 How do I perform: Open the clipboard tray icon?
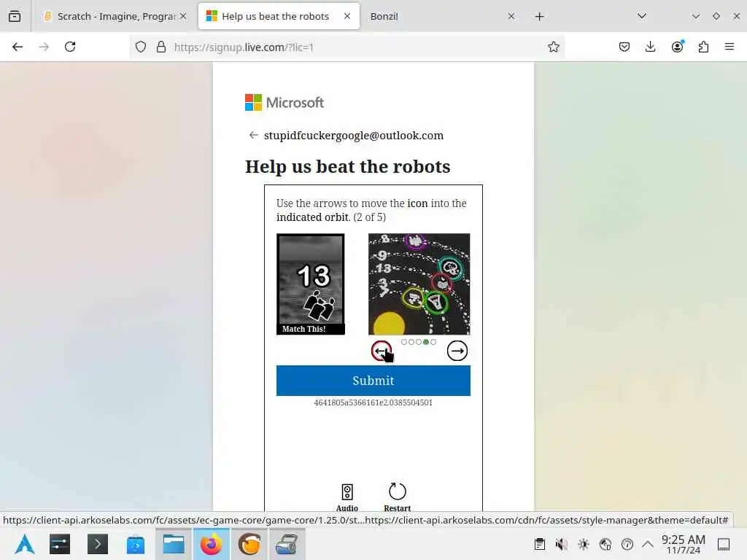pyautogui.click(x=539, y=544)
